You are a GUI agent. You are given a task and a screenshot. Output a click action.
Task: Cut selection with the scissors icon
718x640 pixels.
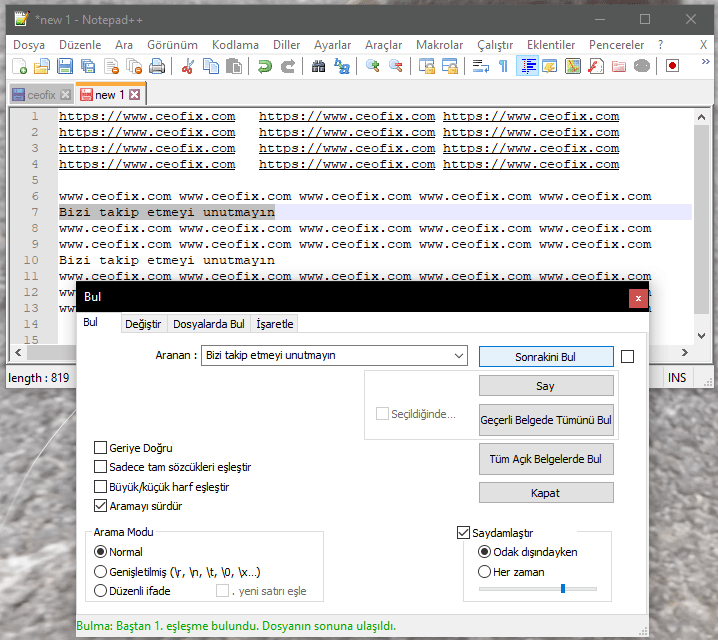pos(187,66)
